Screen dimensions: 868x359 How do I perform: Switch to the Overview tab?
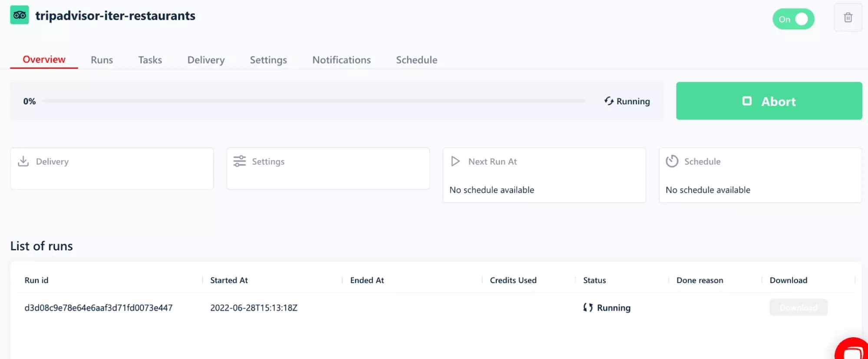click(x=44, y=60)
